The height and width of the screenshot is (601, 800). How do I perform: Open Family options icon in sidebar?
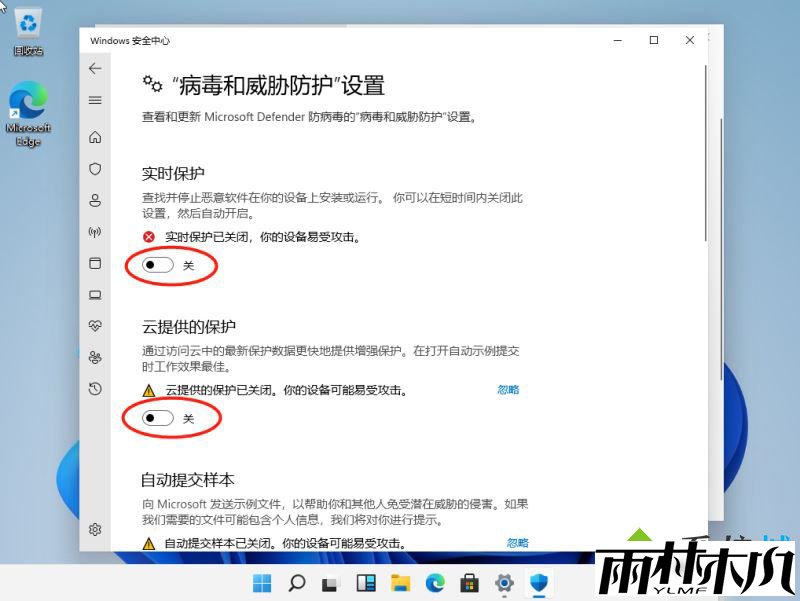[x=95, y=357]
